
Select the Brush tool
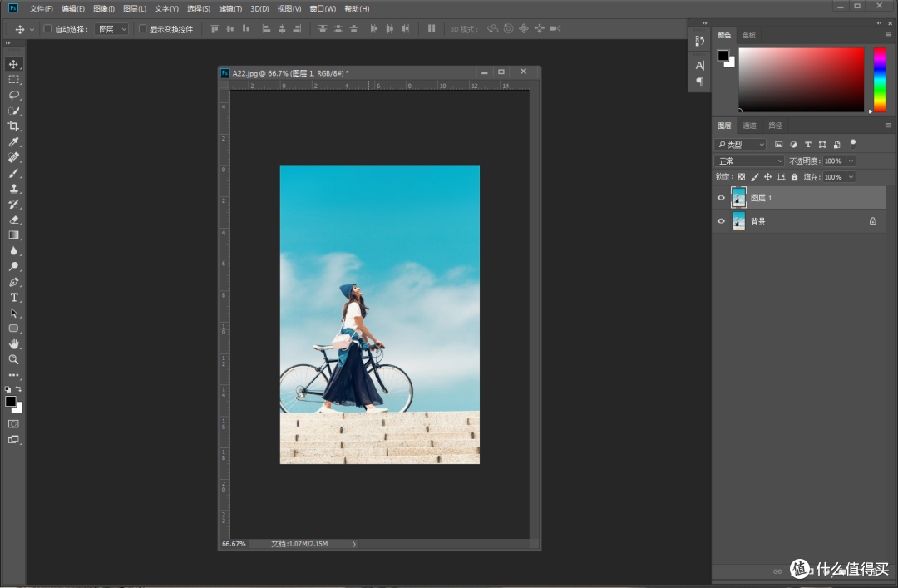[x=13, y=173]
